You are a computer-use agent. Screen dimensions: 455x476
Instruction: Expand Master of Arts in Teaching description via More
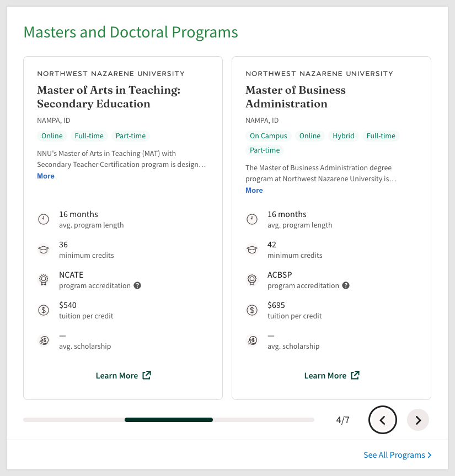[46, 176]
